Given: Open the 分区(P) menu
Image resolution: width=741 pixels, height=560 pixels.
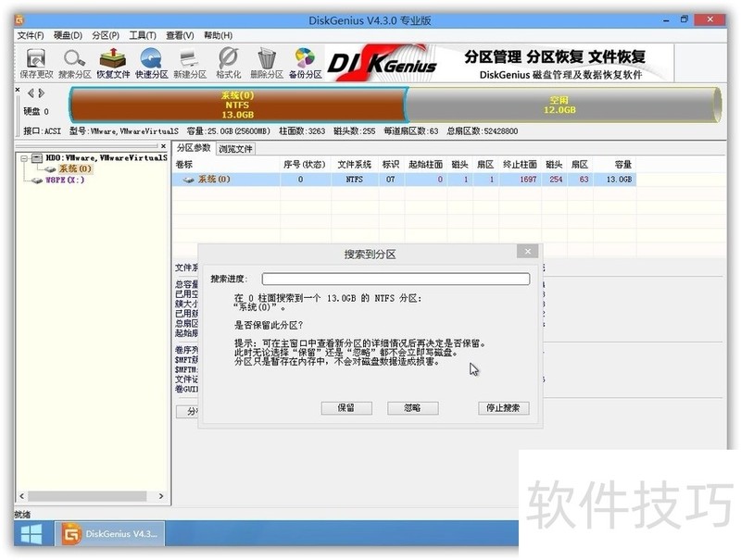Looking at the screenshot, I should coord(106,35).
